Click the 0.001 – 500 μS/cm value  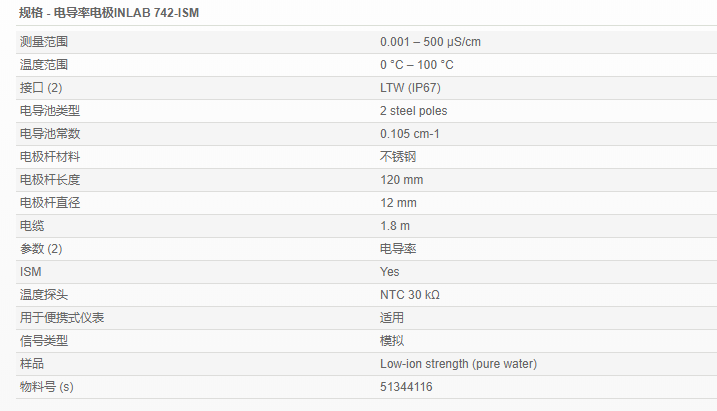point(431,41)
